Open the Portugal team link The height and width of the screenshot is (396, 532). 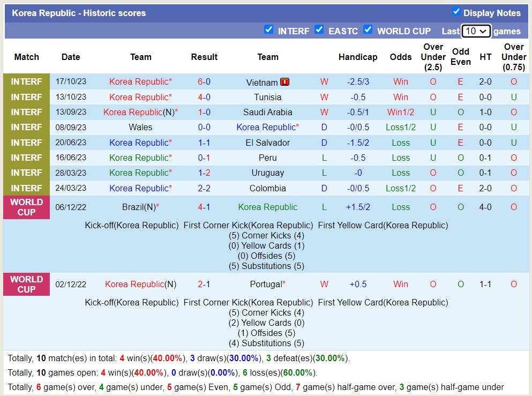point(267,284)
